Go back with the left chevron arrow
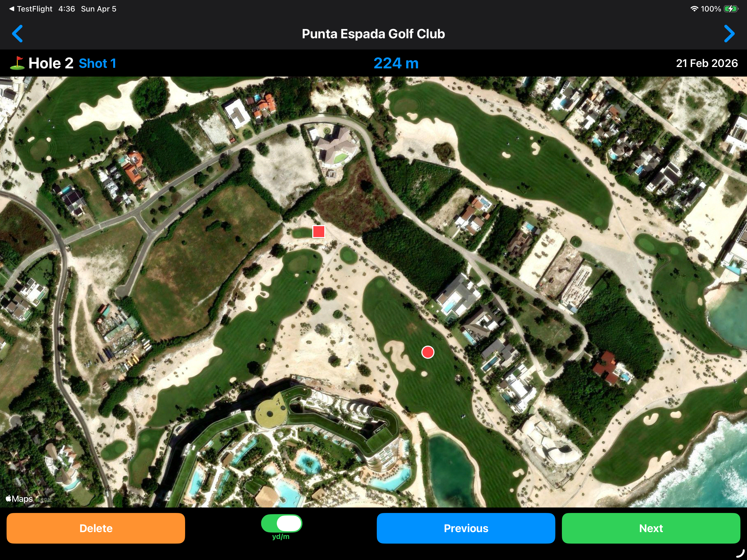Viewport: 747px width, 560px height. coord(17,34)
